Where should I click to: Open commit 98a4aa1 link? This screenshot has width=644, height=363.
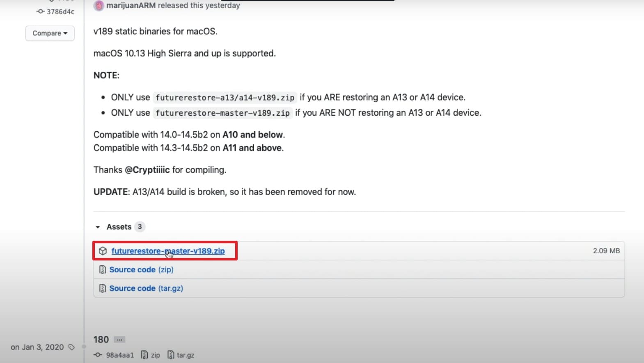pos(120,355)
